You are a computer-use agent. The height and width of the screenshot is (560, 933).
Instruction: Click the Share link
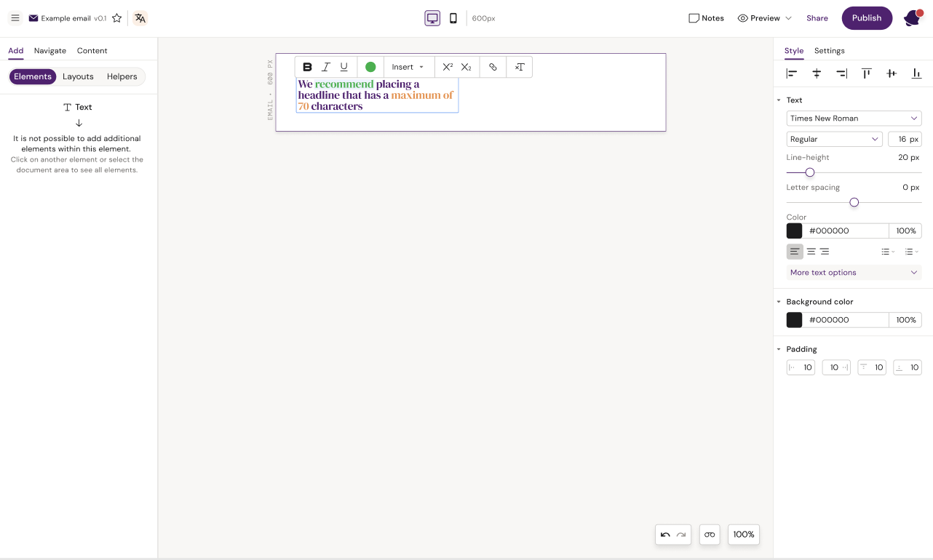coord(817,17)
